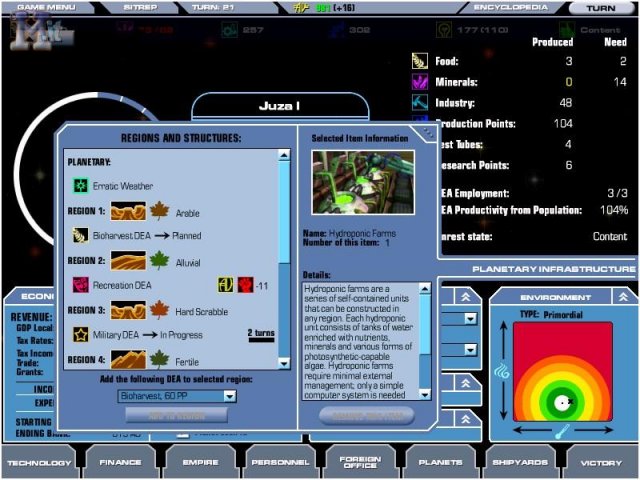The width and height of the screenshot is (640, 480).
Task: Go to the Foreign Office screen
Action: (x=360, y=462)
